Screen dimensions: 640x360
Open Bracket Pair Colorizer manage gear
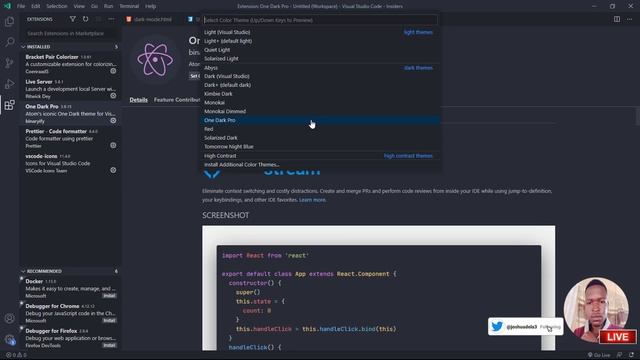click(x=113, y=71)
